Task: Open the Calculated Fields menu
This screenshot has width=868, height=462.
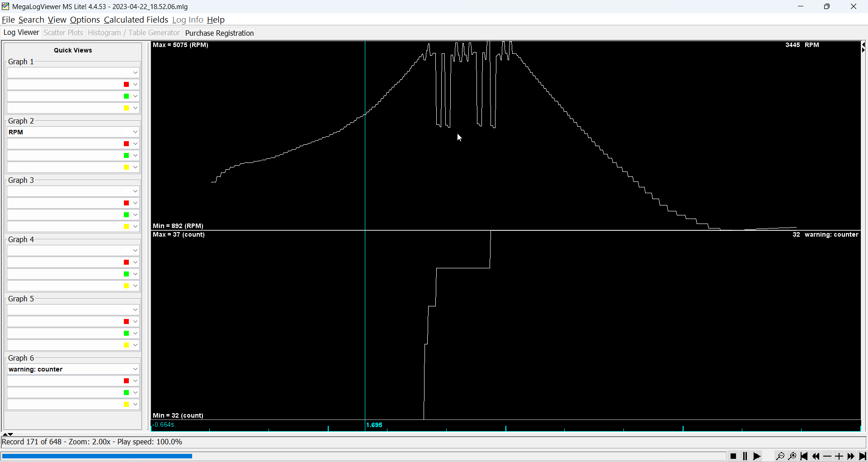Action: point(136,19)
